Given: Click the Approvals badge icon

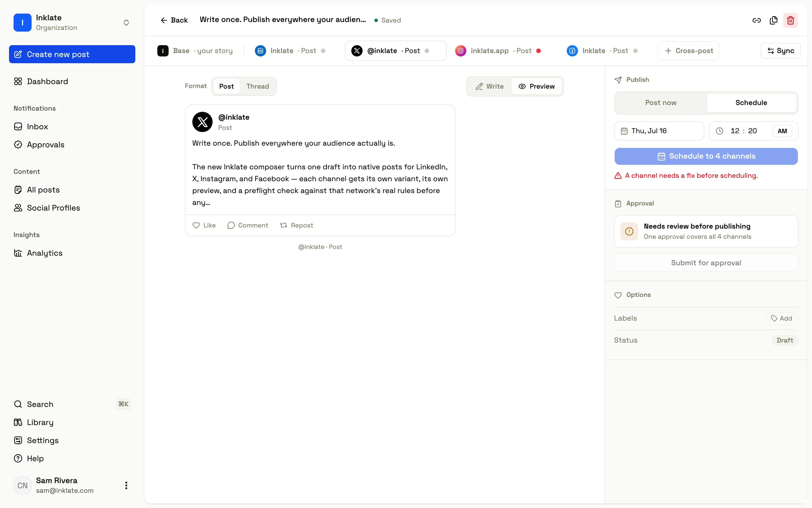Looking at the screenshot, I should pos(18,144).
